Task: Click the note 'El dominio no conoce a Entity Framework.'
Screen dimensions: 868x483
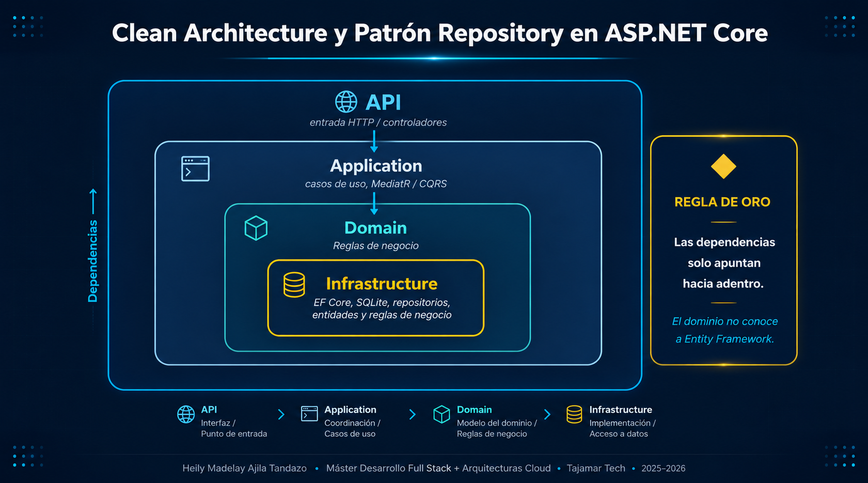Action: tap(724, 330)
